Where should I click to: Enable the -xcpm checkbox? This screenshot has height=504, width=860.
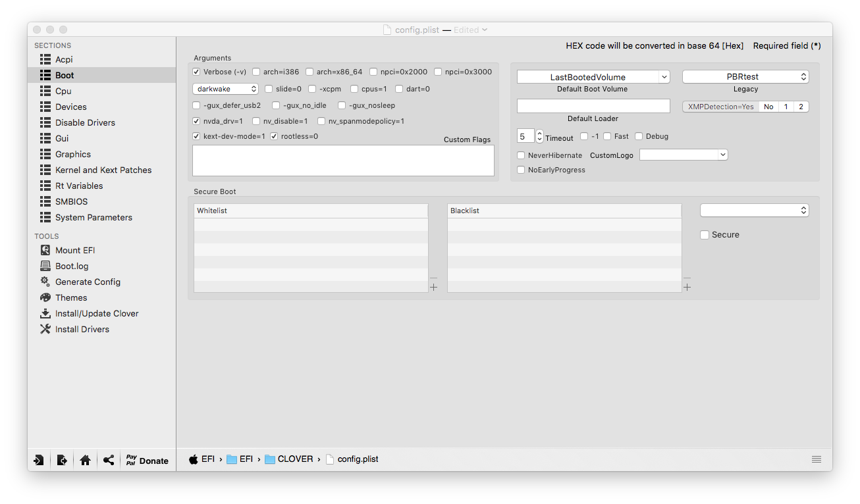(312, 89)
